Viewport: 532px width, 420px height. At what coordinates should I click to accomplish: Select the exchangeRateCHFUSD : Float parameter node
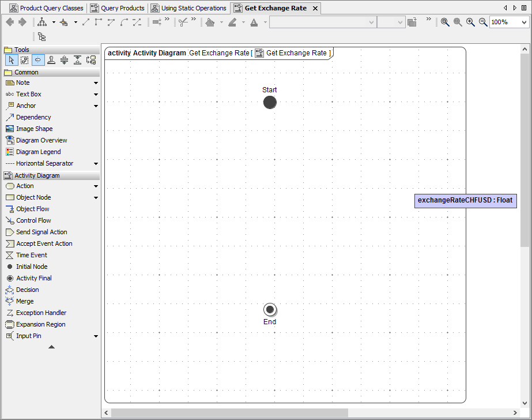click(x=465, y=200)
